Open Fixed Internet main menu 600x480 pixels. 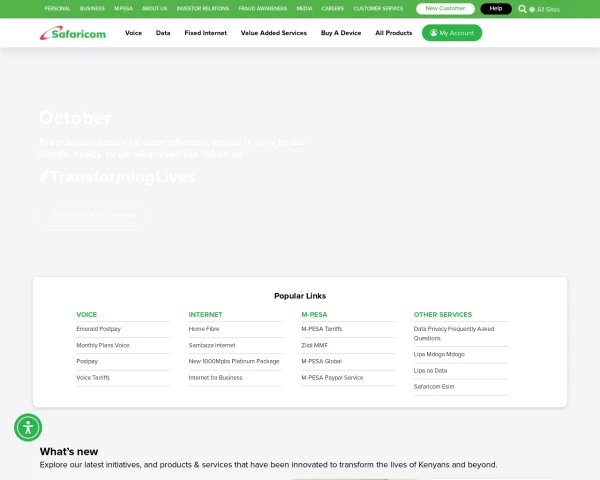tap(205, 33)
